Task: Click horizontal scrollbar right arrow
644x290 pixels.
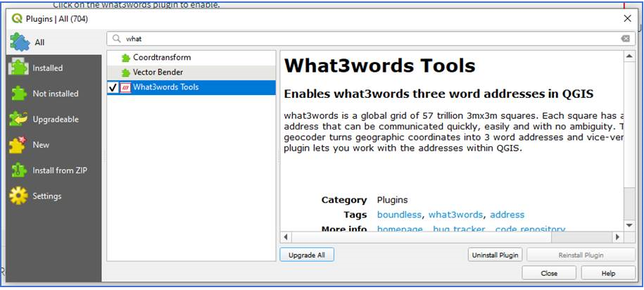Action: (x=617, y=237)
